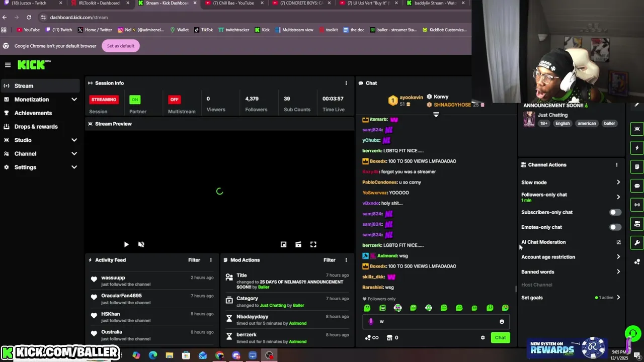Open Achievements in the sidebar

(40, 113)
